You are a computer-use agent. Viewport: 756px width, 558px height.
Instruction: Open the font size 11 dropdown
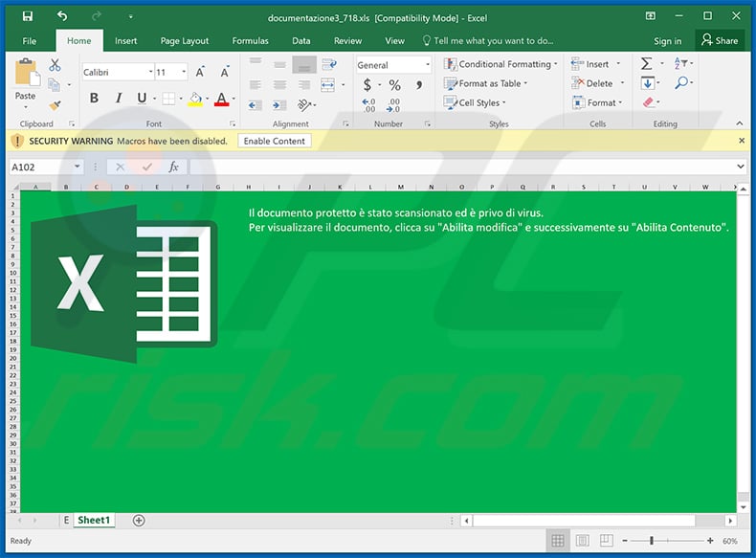pyautogui.click(x=184, y=72)
